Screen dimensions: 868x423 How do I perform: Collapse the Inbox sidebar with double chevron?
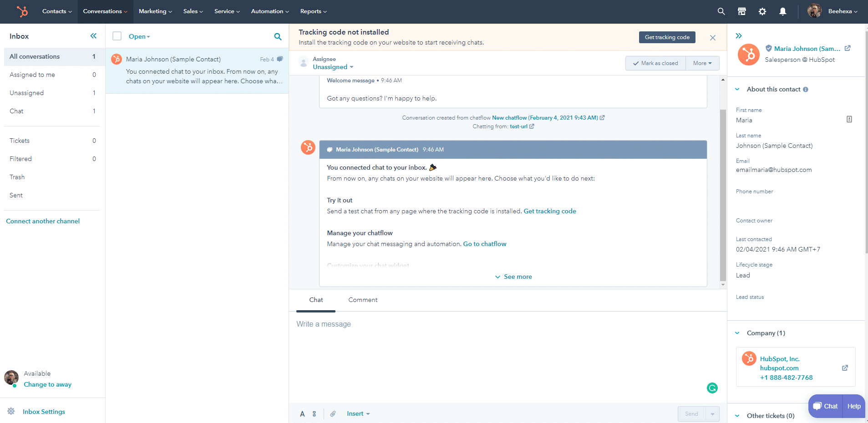[x=93, y=36]
